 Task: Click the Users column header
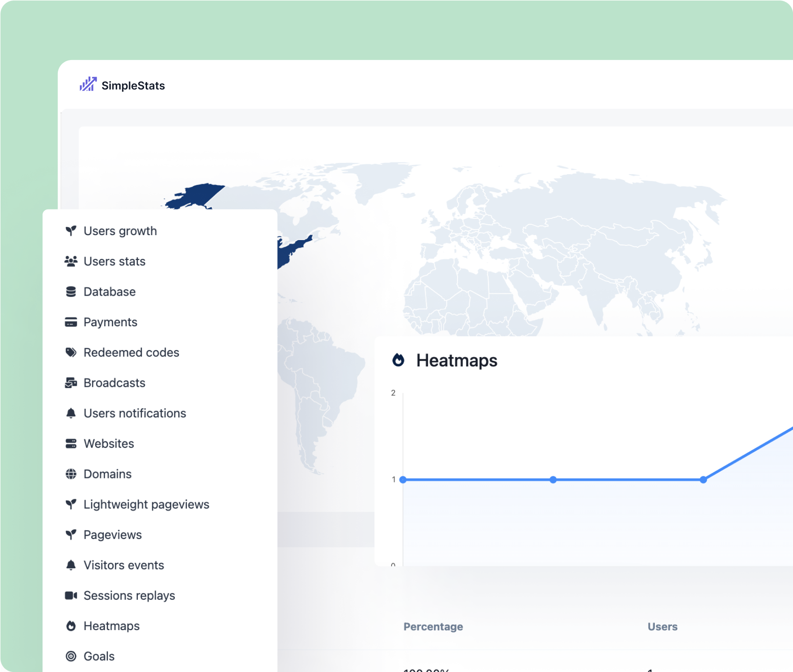pos(662,627)
